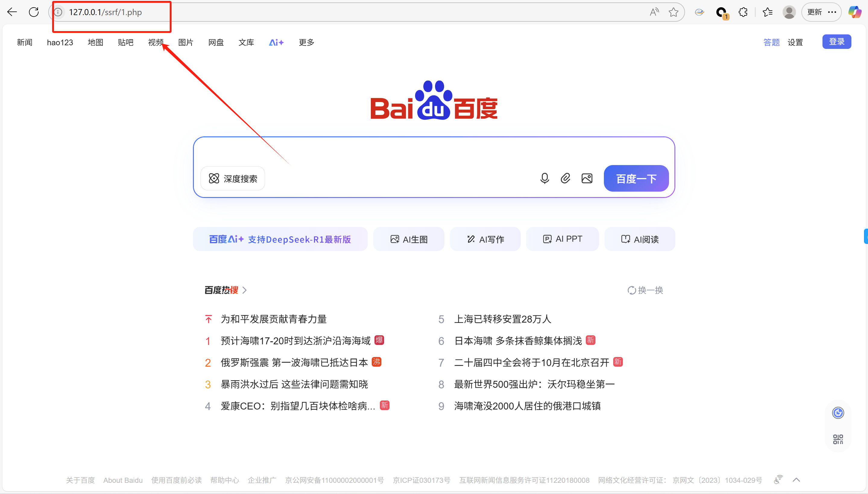This screenshot has width=868, height=494.
Task: Click the 企业推广 footer link
Action: 262,480
